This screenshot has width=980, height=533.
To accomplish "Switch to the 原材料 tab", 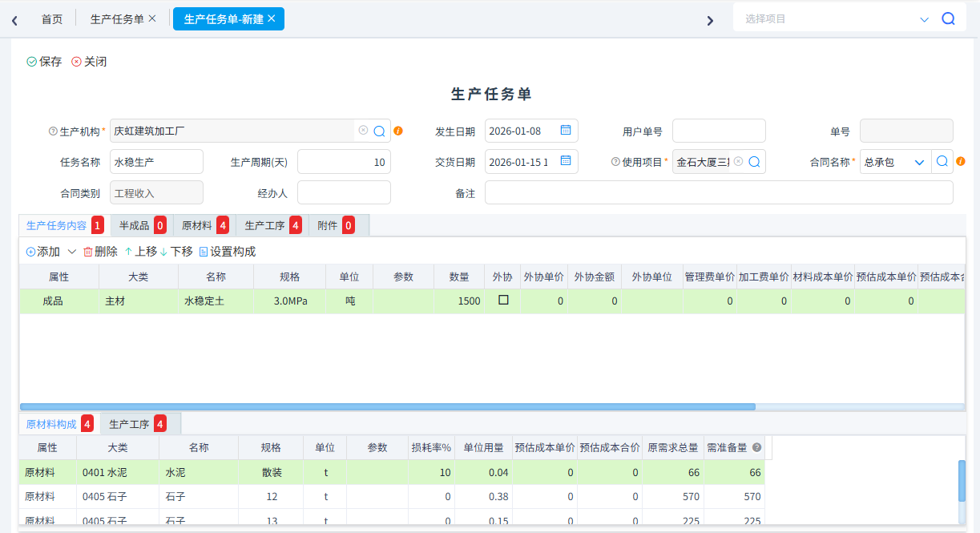I will 204,226.
